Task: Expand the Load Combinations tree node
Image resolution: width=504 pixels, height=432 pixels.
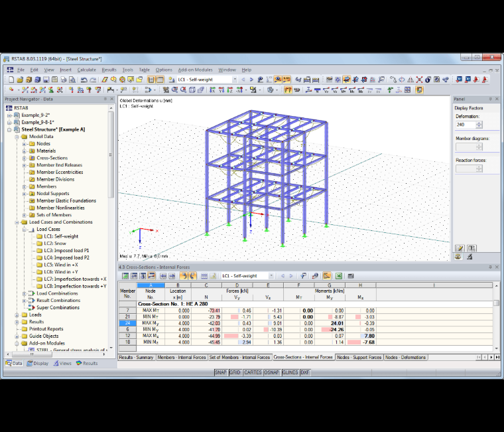Action: [x=24, y=293]
